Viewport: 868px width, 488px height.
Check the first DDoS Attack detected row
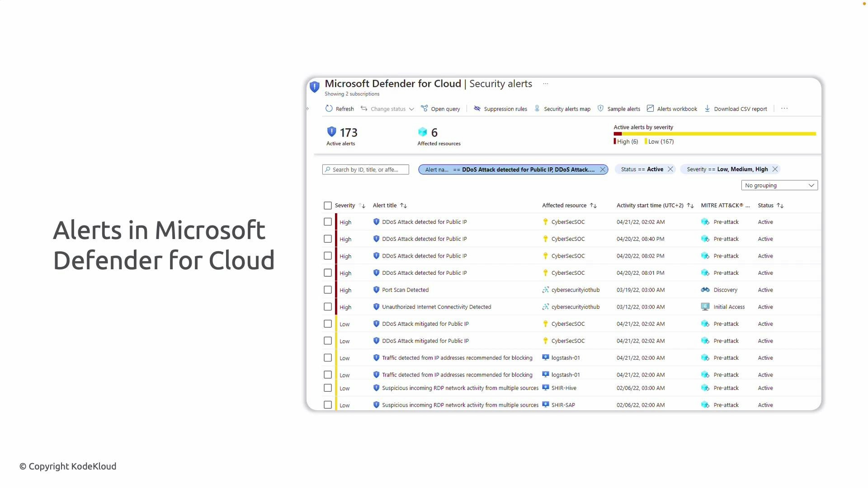[327, 222]
